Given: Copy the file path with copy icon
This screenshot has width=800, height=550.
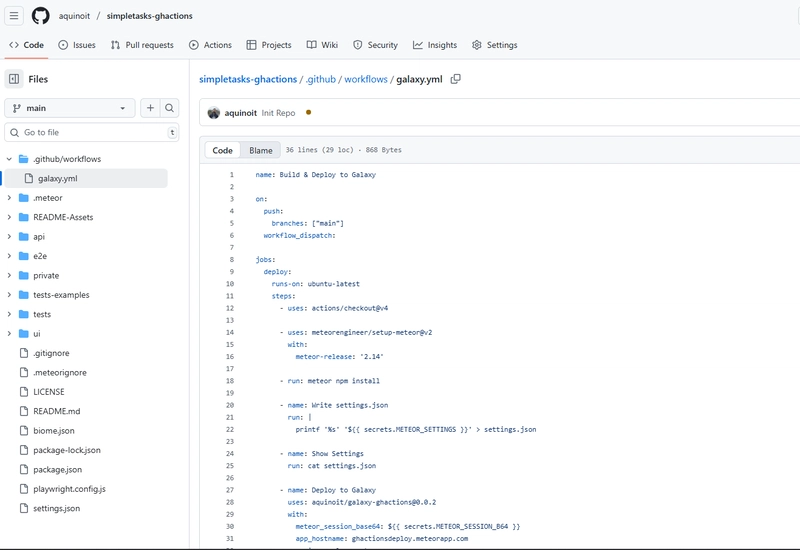Looking at the screenshot, I should click(456, 79).
